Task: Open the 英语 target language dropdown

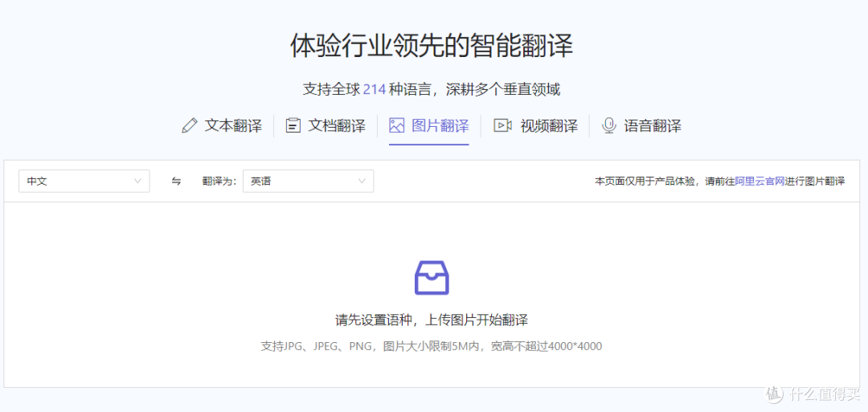Action: (x=308, y=181)
